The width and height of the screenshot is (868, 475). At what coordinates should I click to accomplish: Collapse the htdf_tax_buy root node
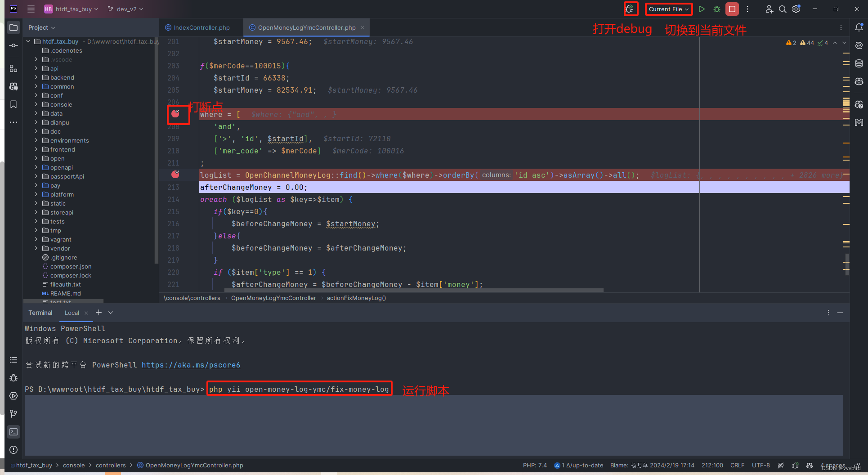[28, 41]
